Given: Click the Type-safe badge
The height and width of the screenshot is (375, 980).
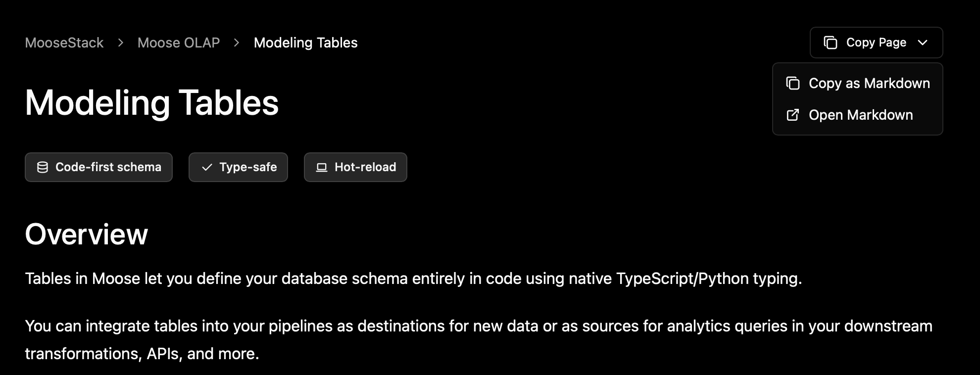Looking at the screenshot, I should point(238,167).
